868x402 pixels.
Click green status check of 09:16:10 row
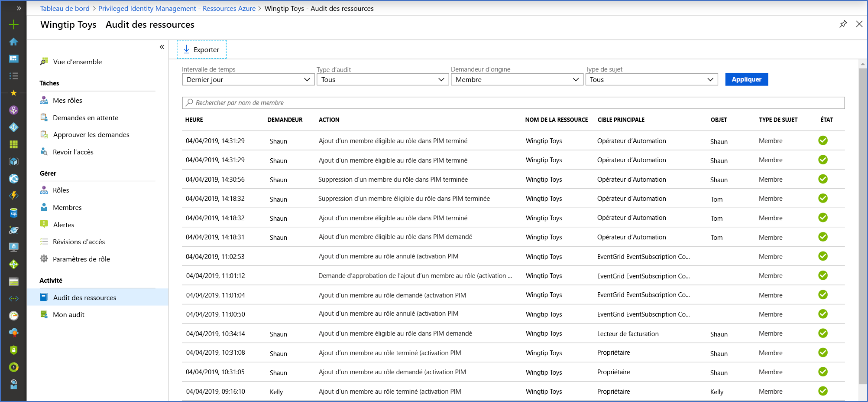(823, 391)
